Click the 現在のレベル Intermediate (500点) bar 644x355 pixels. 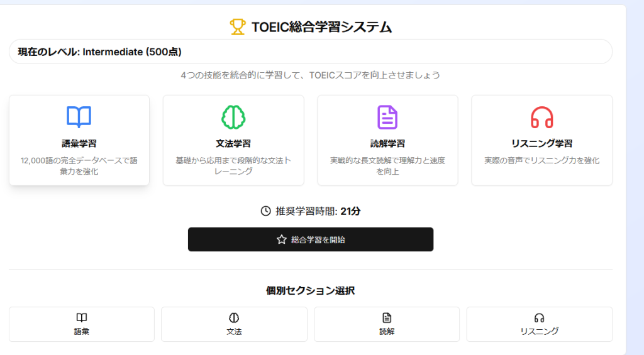point(310,52)
